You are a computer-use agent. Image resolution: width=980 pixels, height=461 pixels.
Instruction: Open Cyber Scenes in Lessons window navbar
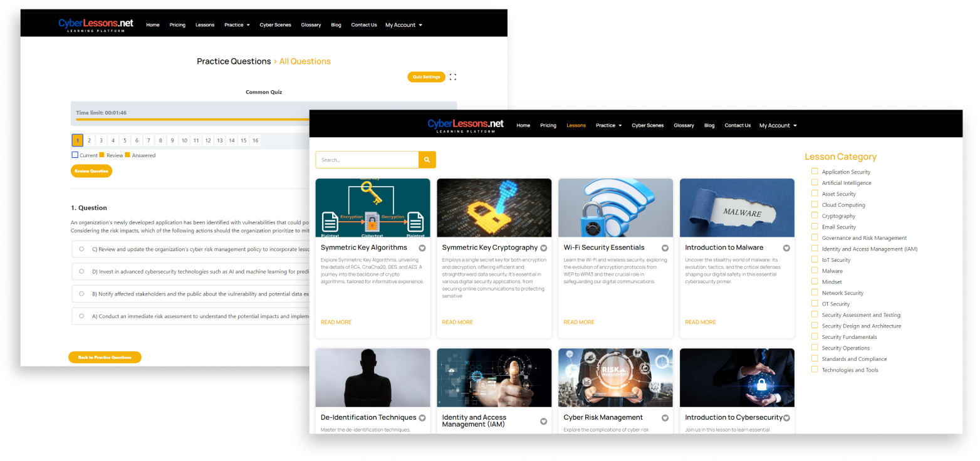647,125
